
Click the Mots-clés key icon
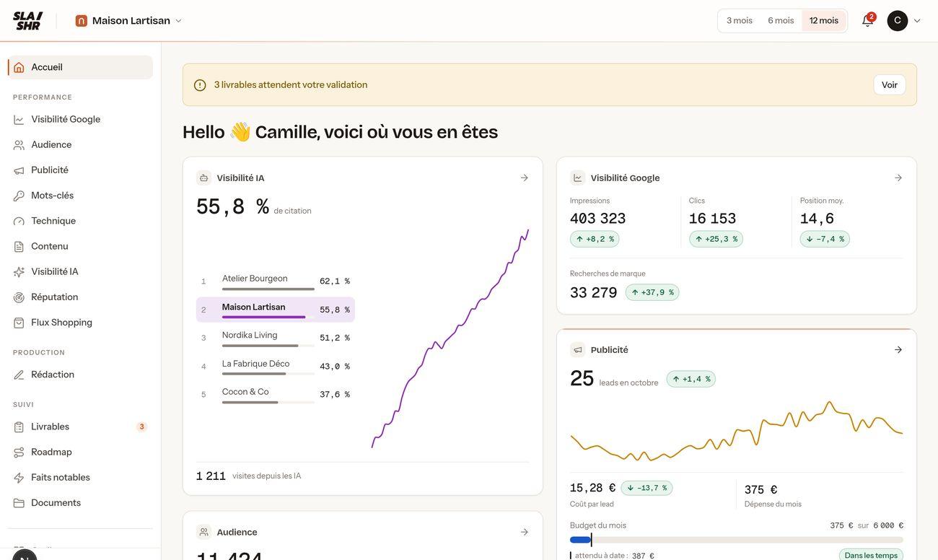[x=19, y=196]
